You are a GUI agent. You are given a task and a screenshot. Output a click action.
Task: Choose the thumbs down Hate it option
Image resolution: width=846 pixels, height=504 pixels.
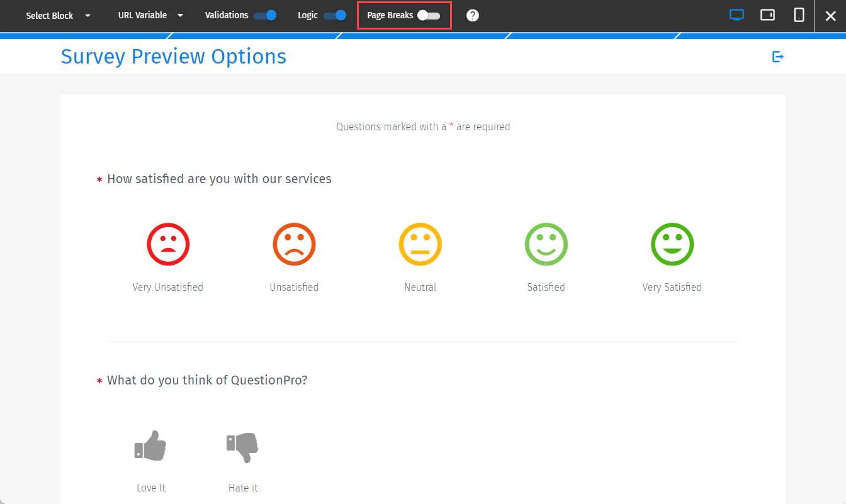click(242, 447)
